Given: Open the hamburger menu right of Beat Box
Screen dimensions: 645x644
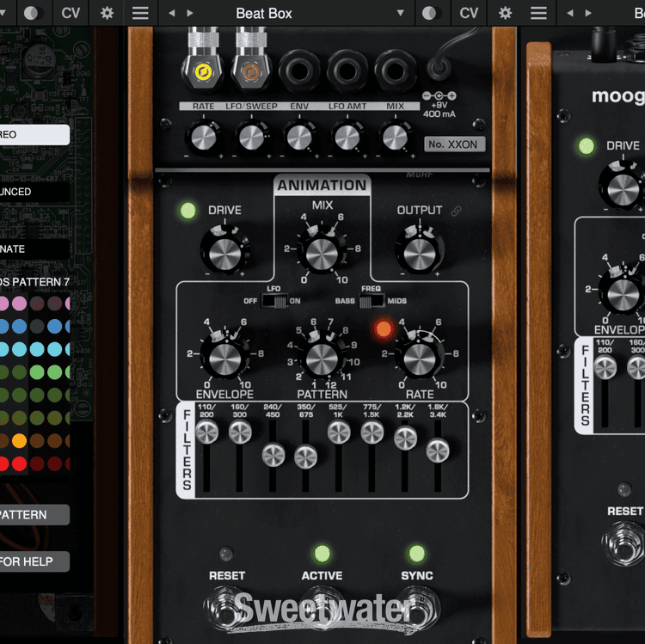Looking at the screenshot, I should click(538, 13).
